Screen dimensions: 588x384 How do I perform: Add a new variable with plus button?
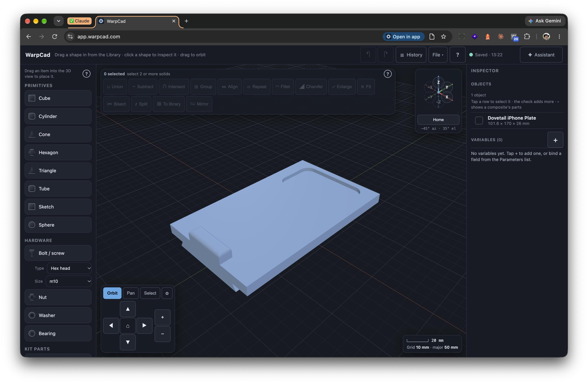pyautogui.click(x=555, y=140)
